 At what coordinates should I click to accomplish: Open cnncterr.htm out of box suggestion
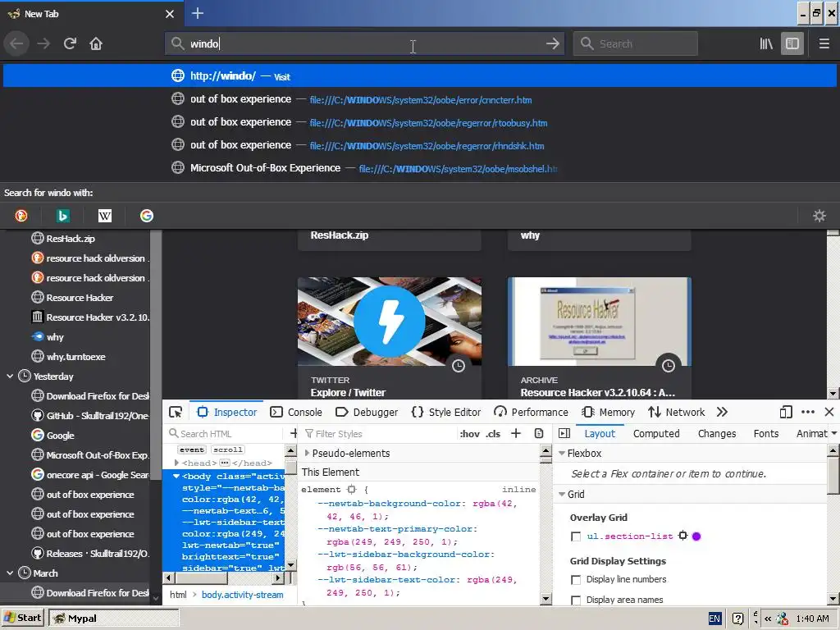[420, 99]
